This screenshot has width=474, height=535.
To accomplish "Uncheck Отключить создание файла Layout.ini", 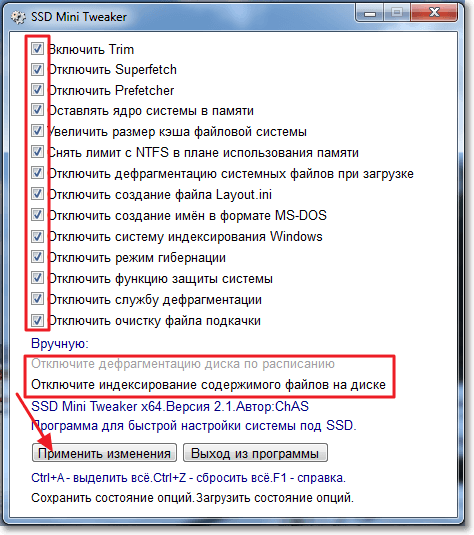I will (x=37, y=194).
